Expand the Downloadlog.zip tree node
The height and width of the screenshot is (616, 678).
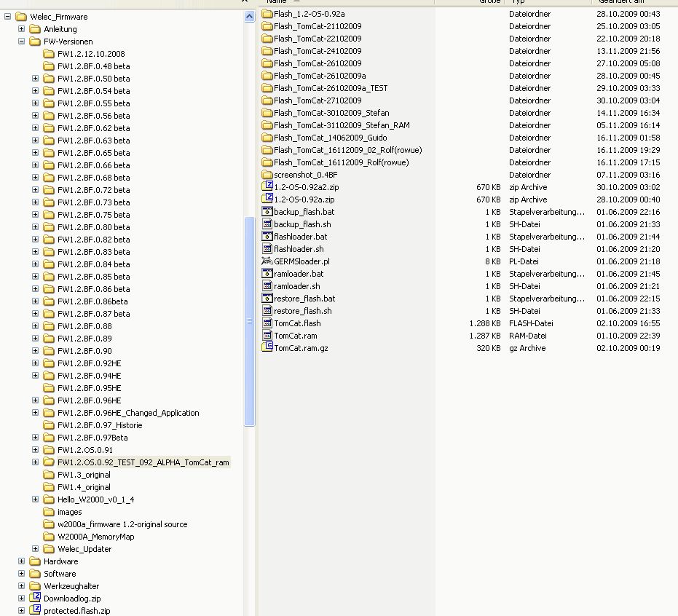click(x=22, y=599)
